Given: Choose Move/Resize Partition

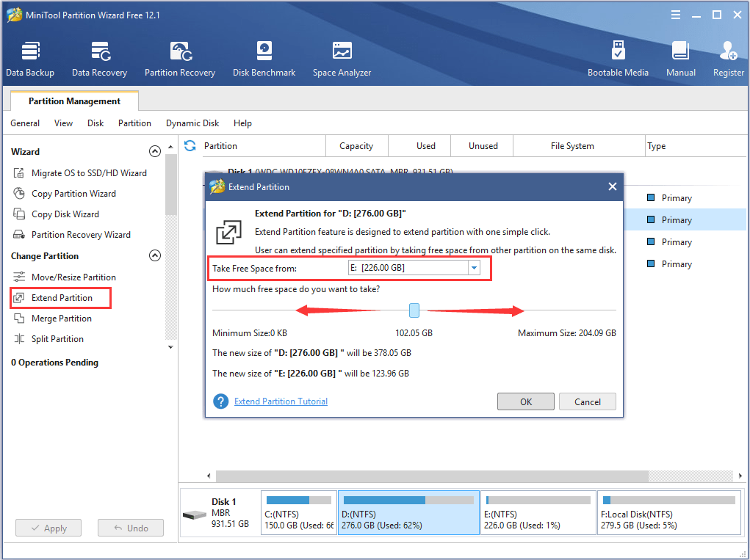Looking at the screenshot, I should point(65,277).
